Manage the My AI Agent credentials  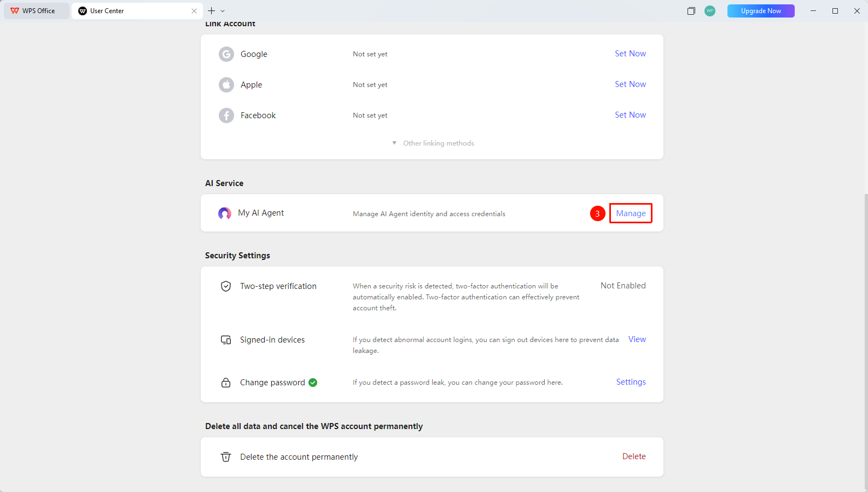click(631, 213)
